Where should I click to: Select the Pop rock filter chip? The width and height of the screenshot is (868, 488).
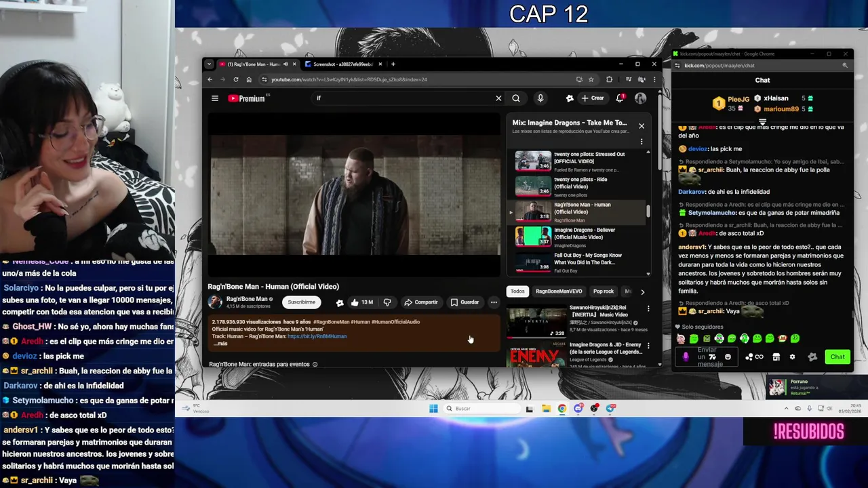point(604,291)
